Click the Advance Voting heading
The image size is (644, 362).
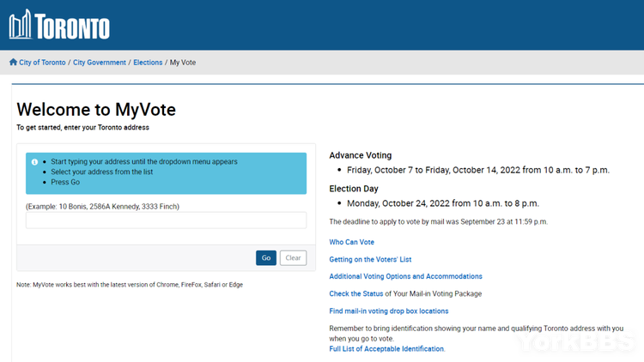pos(361,156)
